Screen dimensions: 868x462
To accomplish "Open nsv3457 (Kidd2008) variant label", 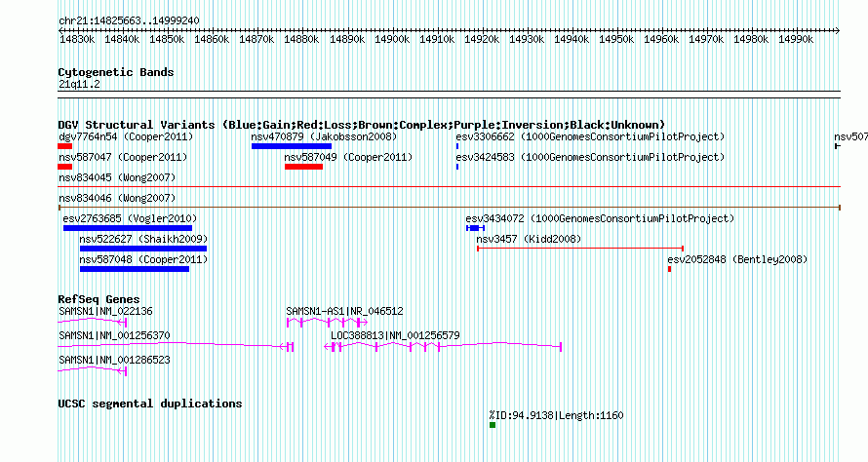I will 529,239.
